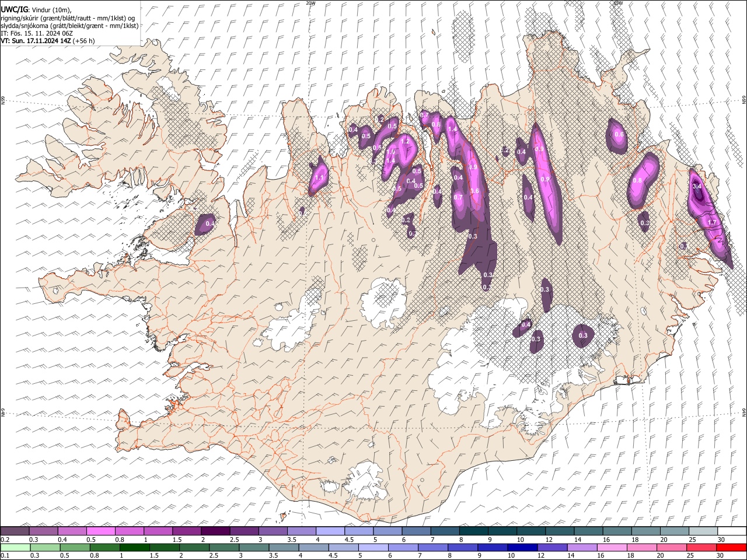Click the 20W longitude label
Screen dimensions: 747x560
pyautogui.click(x=311, y=3)
